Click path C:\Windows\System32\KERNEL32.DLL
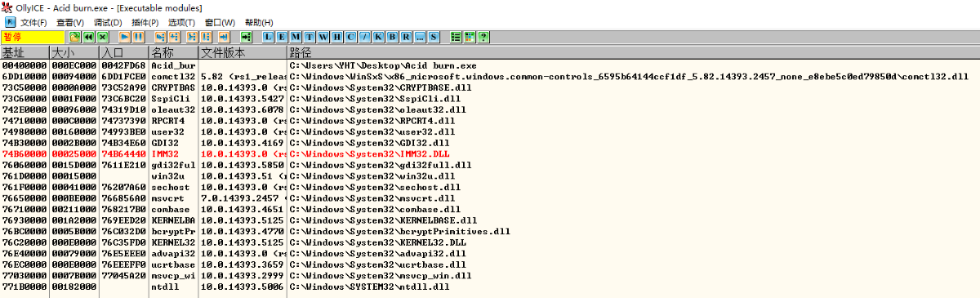Image resolution: width=980 pixels, height=298 pixels. [x=378, y=242]
